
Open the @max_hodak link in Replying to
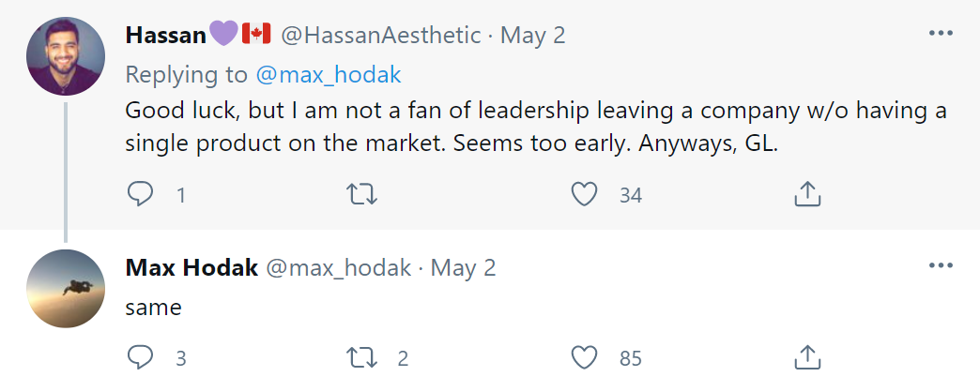click(329, 74)
